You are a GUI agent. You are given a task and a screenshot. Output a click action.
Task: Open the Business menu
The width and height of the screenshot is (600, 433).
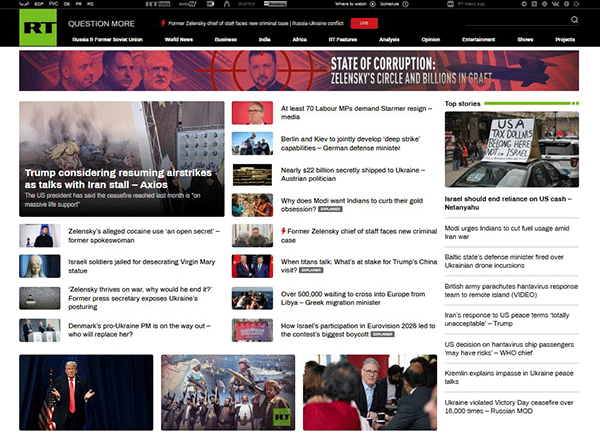click(x=226, y=39)
